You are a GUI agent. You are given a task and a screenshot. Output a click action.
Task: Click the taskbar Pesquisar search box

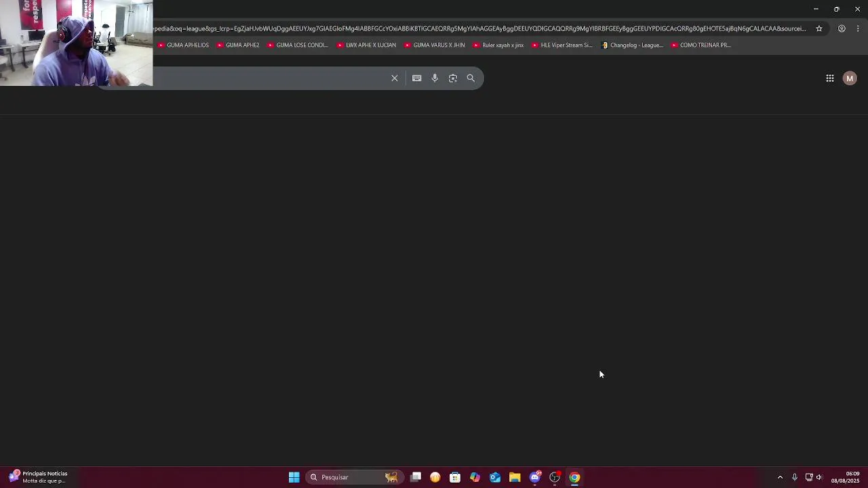354,477
